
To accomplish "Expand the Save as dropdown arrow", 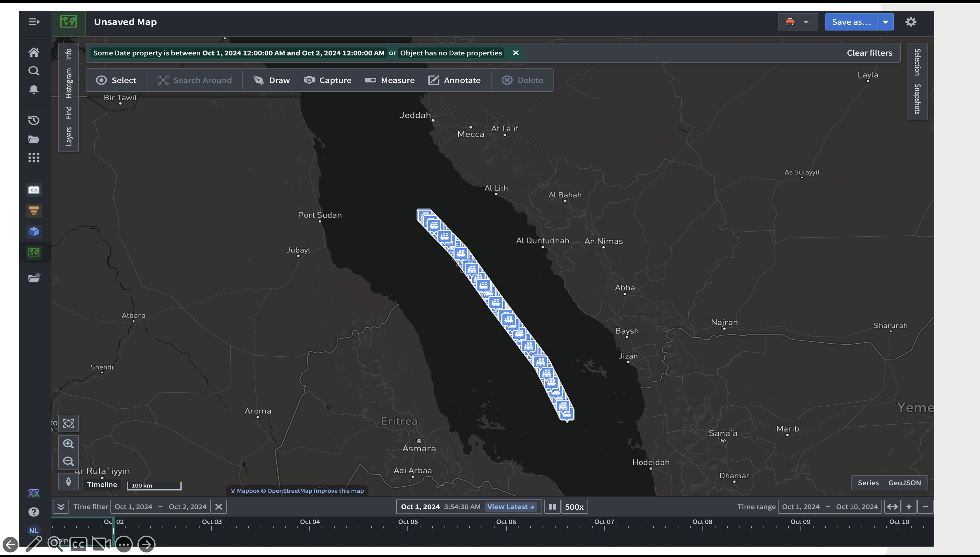I will coord(885,22).
